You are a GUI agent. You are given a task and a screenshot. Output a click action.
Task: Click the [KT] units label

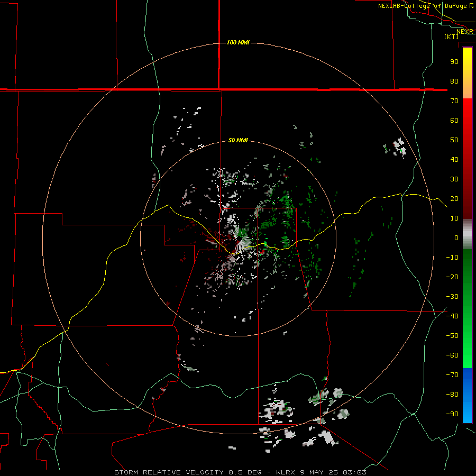452,36
